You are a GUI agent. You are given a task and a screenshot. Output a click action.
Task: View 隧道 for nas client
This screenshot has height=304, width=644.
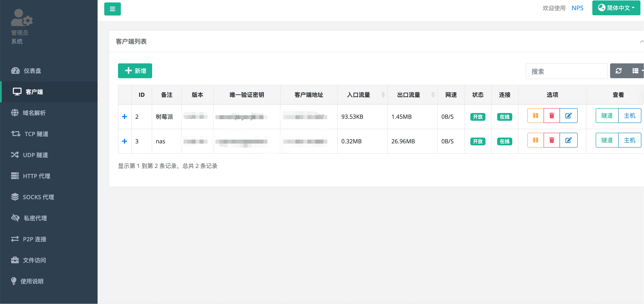607,140
